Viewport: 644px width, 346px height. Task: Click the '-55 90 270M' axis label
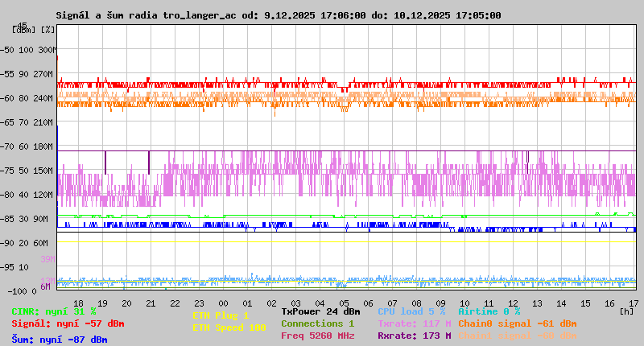27,74
